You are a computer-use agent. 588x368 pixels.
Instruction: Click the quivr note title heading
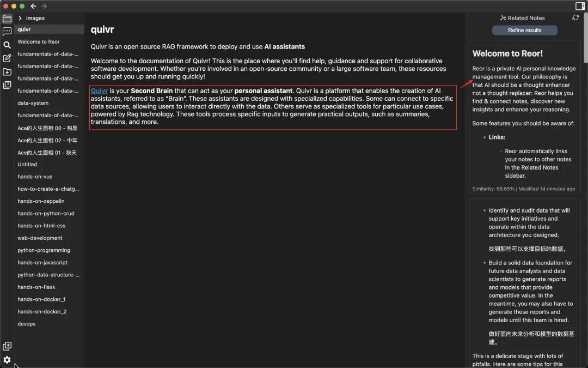tap(102, 29)
